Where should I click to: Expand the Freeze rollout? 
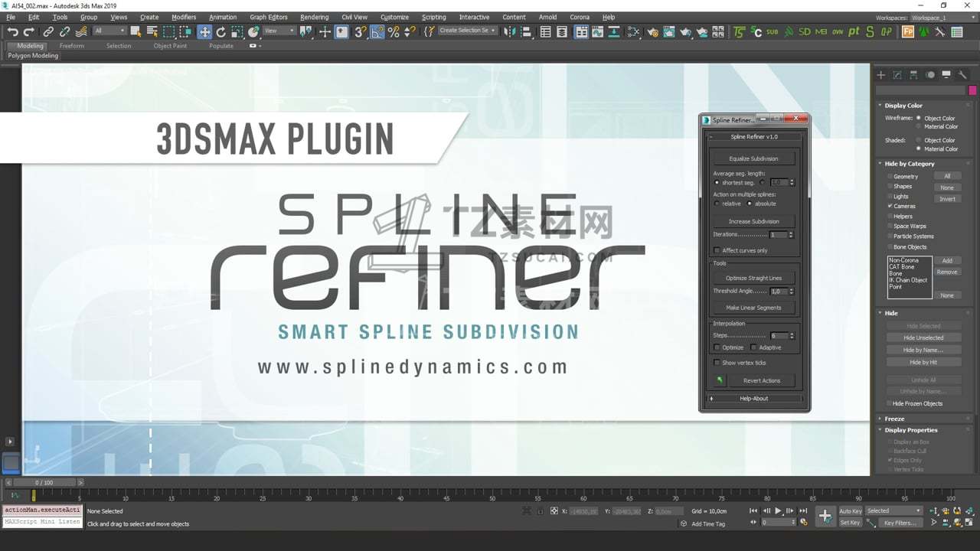pos(894,419)
